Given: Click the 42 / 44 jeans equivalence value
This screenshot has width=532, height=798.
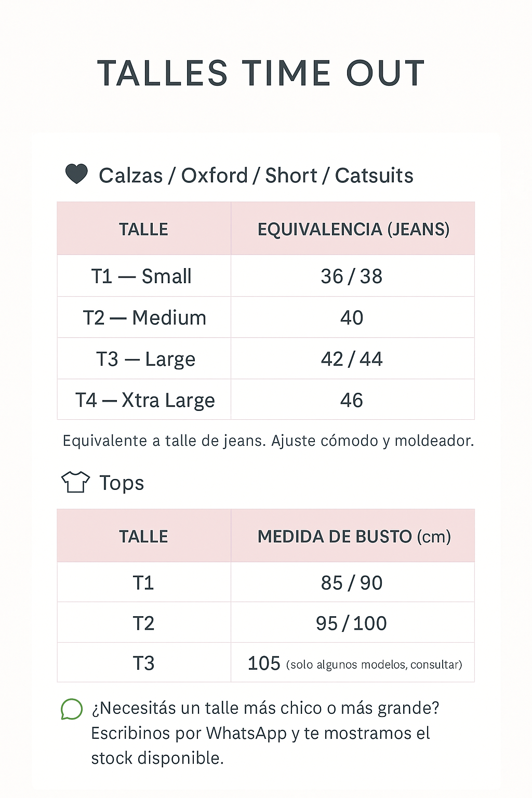Looking at the screenshot, I should pos(352,359).
